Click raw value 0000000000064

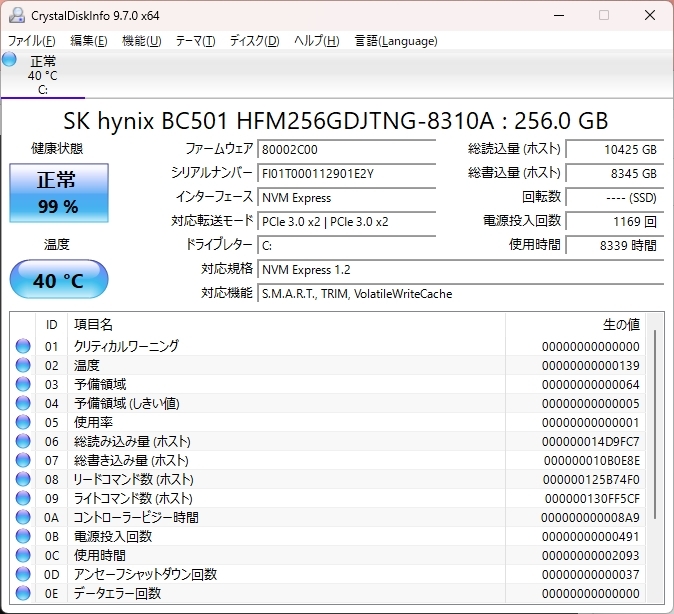click(590, 384)
